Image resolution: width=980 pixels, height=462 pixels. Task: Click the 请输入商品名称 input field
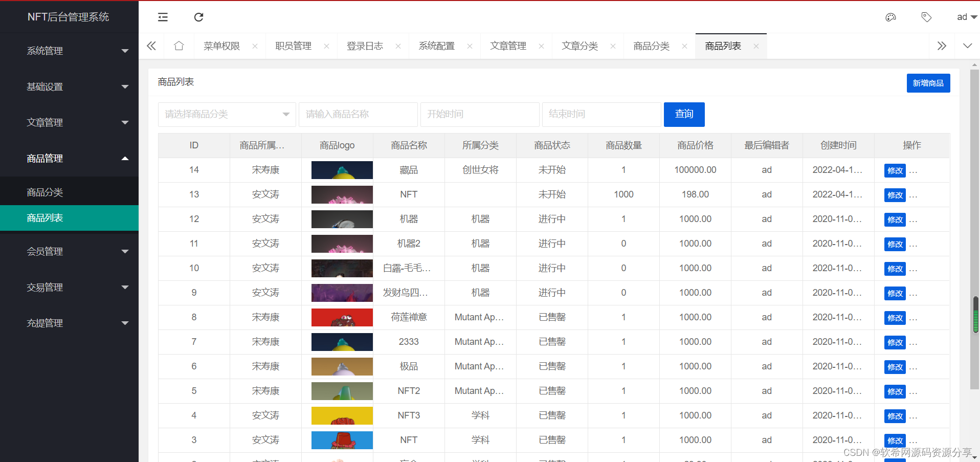(358, 114)
